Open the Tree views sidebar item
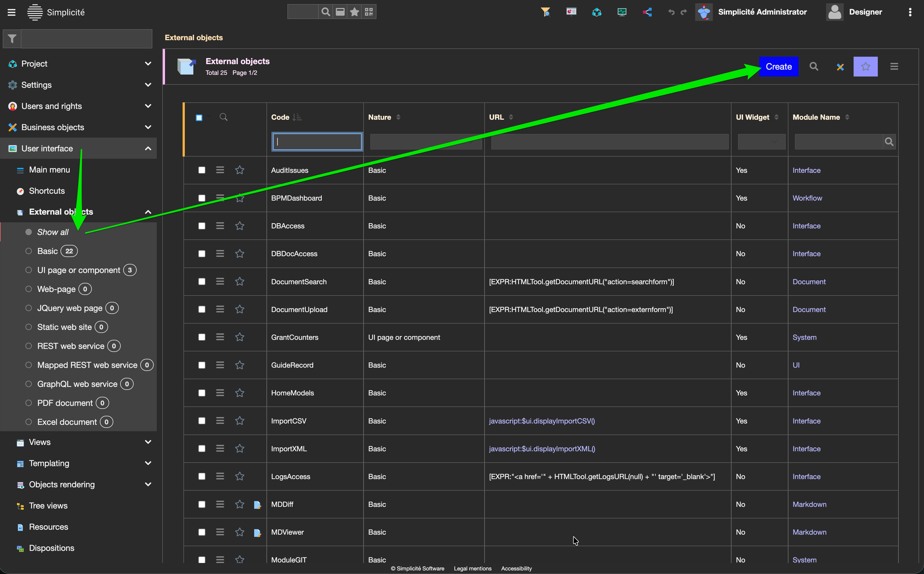 [48, 506]
